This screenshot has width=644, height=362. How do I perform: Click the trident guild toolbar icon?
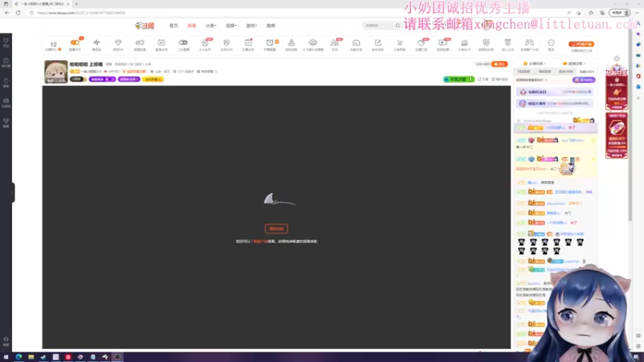508,43
